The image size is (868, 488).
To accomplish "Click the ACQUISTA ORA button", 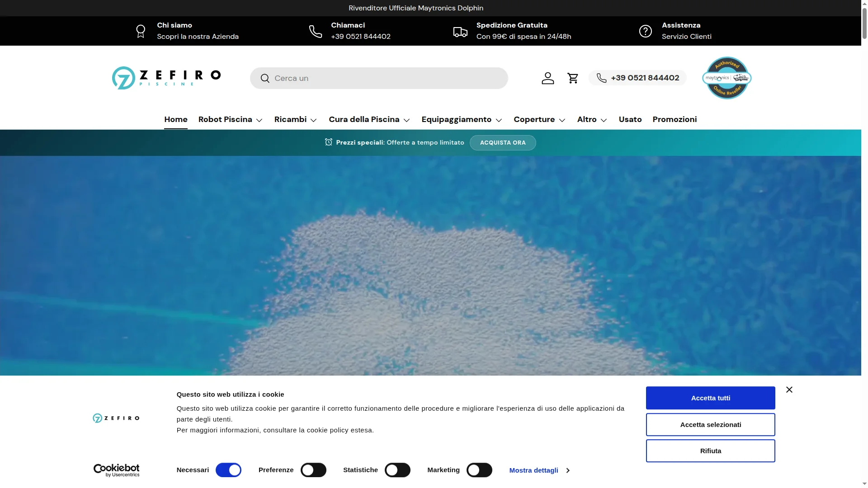I will (x=503, y=143).
